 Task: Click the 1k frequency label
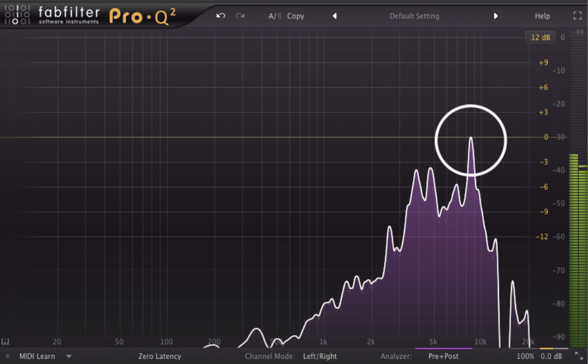coord(323,342)
